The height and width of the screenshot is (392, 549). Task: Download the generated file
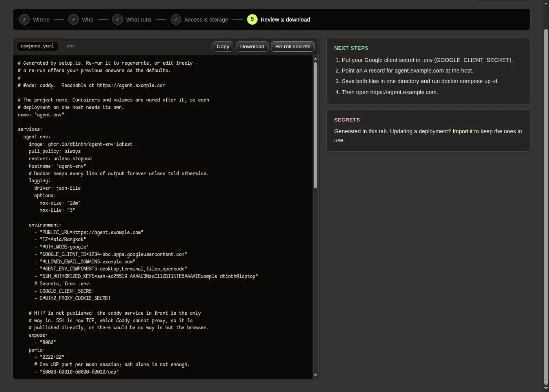click(x=252, y=47)
